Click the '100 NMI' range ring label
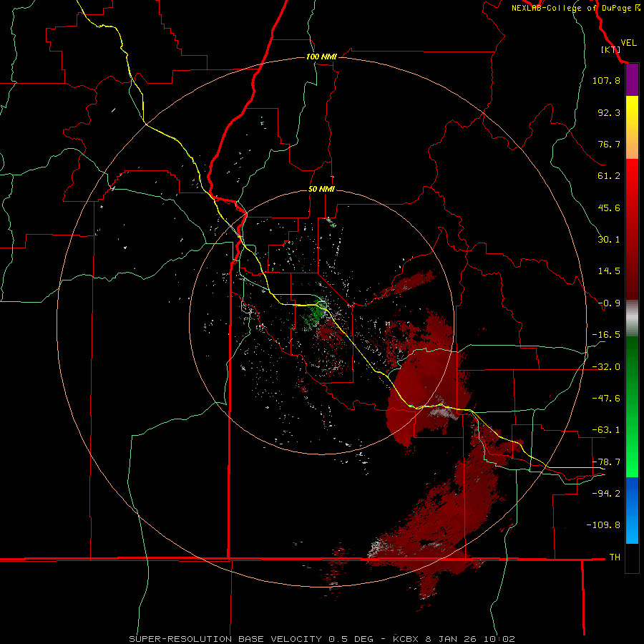Image resolution: width=644 pixels, height=644 pixels. pos(321,57)
